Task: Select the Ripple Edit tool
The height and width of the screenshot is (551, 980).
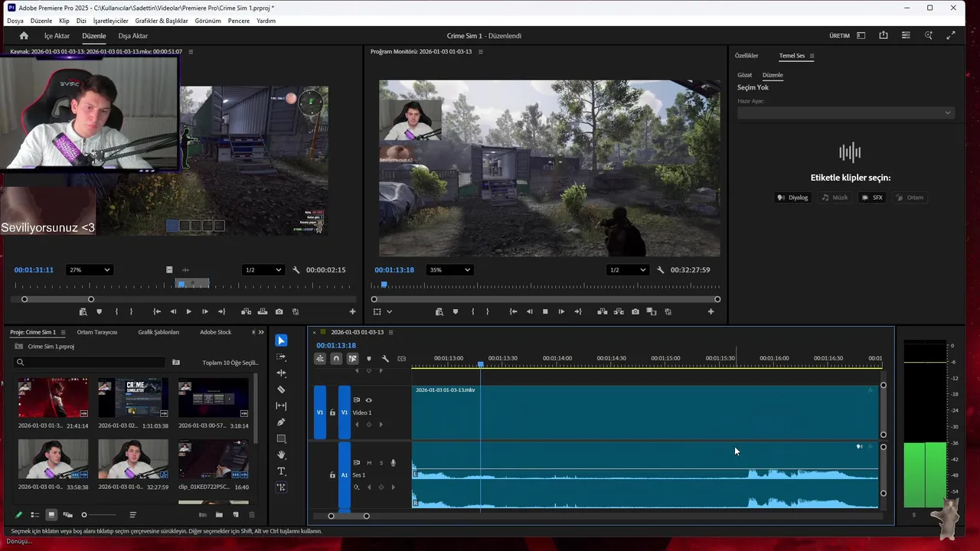Action: click(x=281, y=373)
